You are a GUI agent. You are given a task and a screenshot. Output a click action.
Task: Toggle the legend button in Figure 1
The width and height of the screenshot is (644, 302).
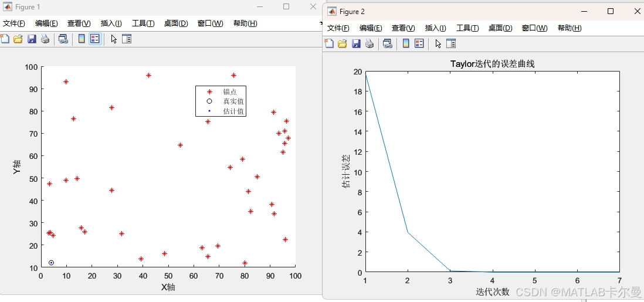[95, 39]
